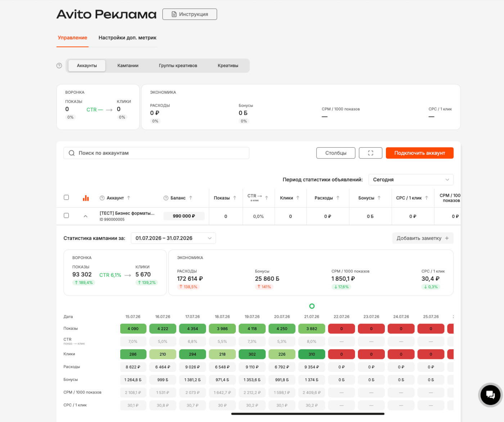Sort by Клики column arrow
This screenshot has height=422, width=504.
(x=298, y=198)
